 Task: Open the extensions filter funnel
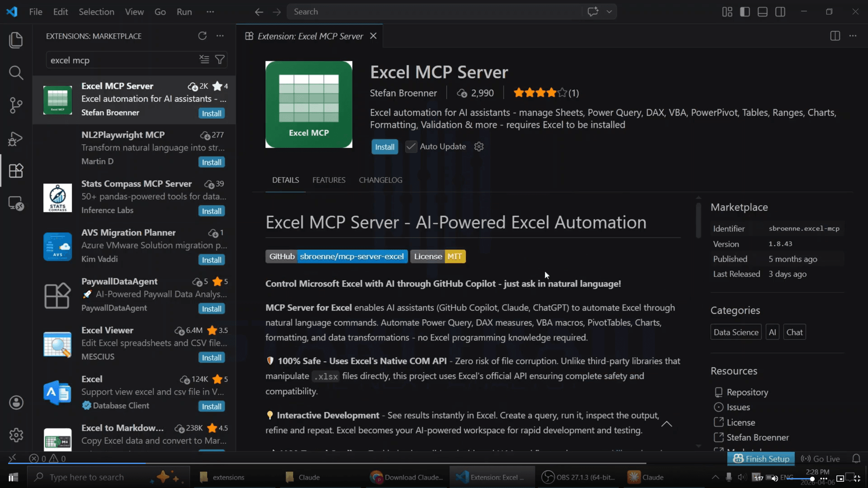pyautogui.click(x=220, y=59)
